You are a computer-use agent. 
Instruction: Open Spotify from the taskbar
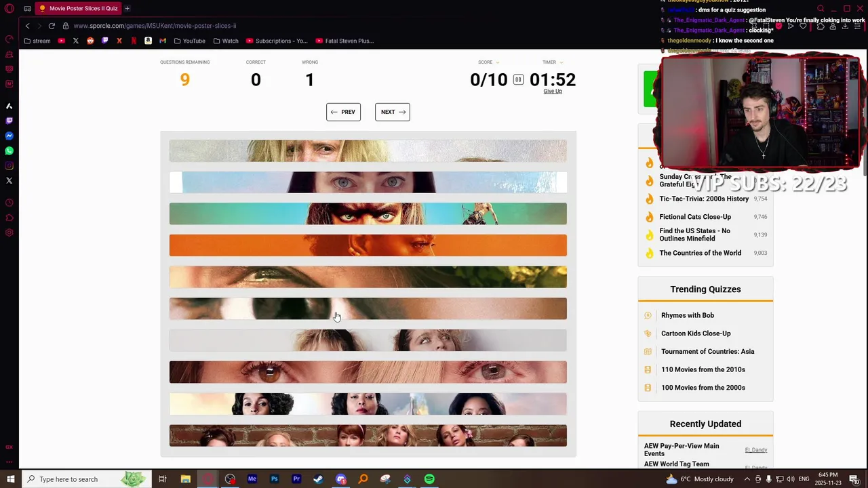[429, 479]
